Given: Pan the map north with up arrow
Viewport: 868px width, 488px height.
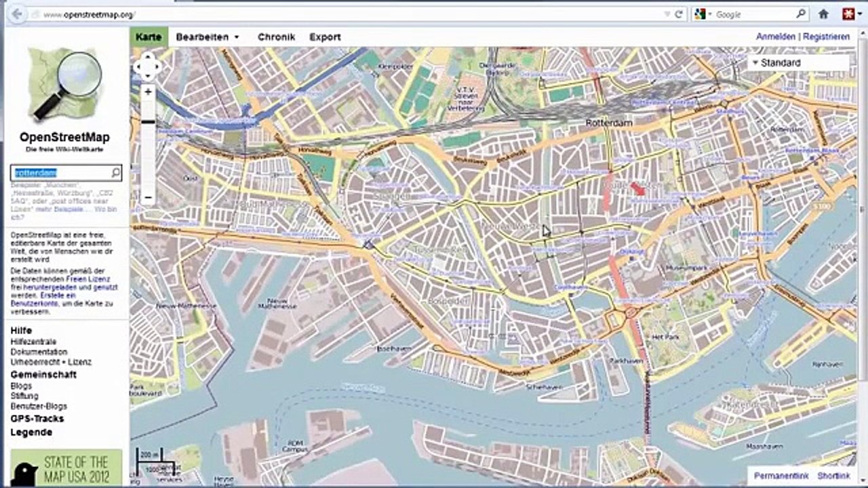Looking at the screenshot, I should click(148, 57).
